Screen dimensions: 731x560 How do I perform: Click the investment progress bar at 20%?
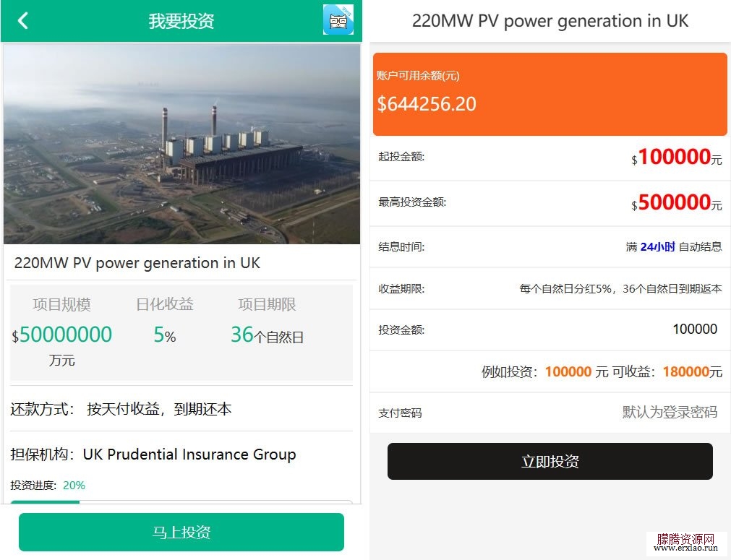pos(181,501)
